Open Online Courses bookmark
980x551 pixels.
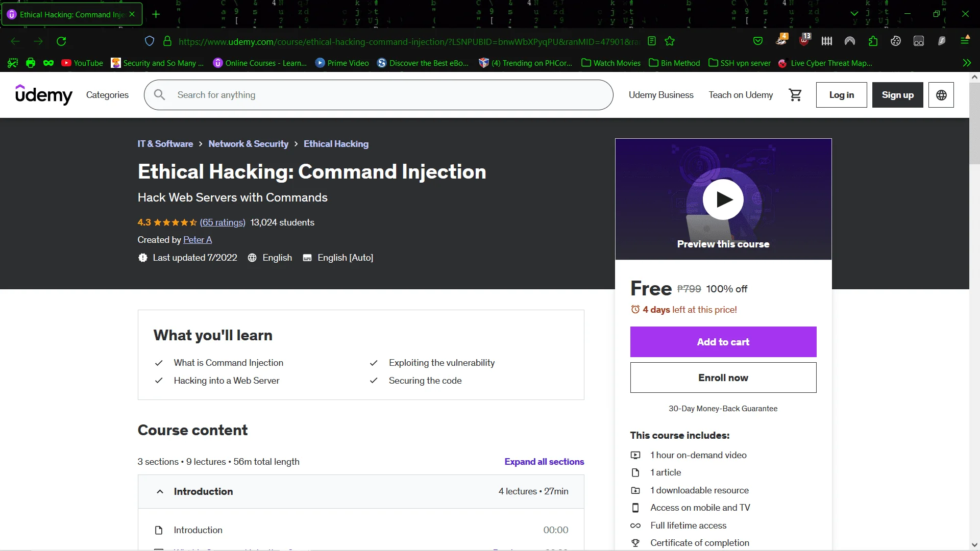260,63
